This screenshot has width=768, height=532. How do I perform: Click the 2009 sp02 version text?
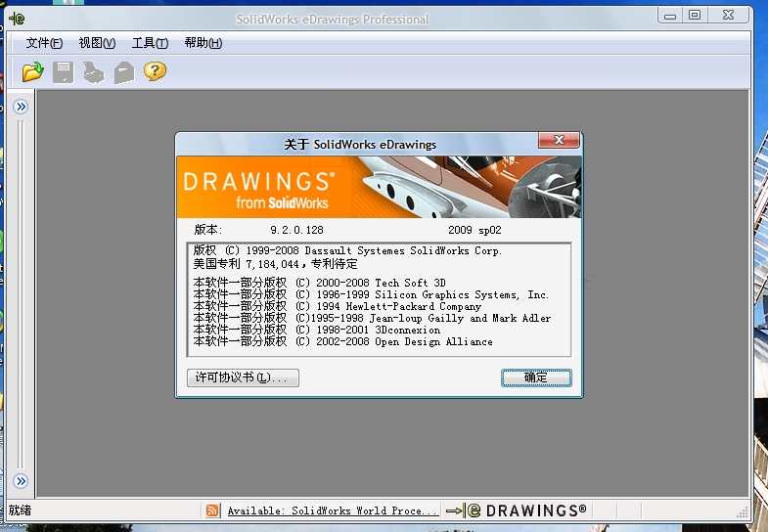(x=474, y=230)
